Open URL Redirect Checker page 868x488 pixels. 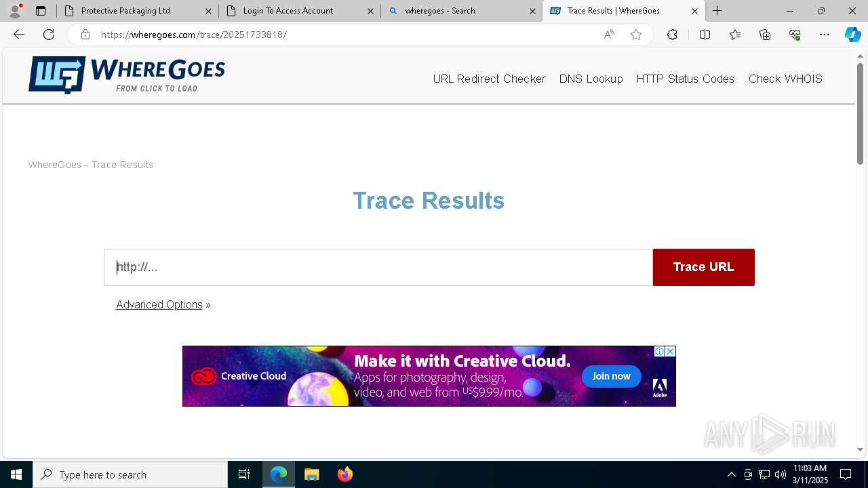pyautogui.click(x=490, y=79)
